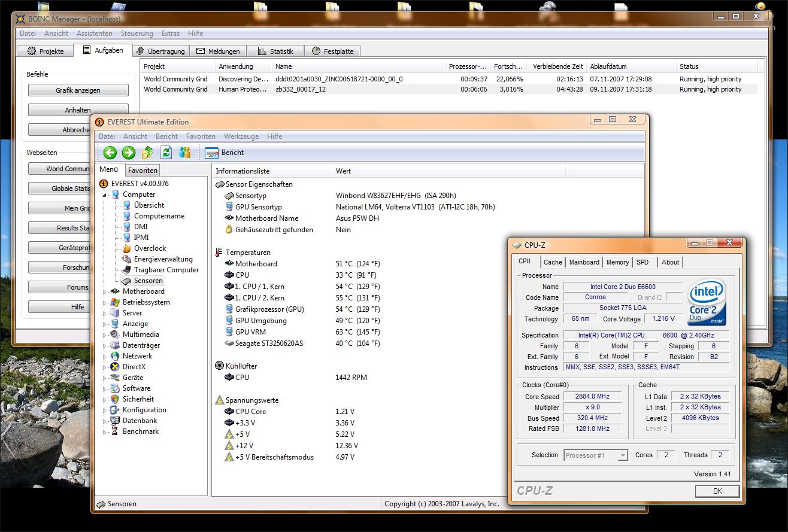Open the Assistenten menu in BOINC Manager
The width and height of the screenshot is (788, 532).
95,34
